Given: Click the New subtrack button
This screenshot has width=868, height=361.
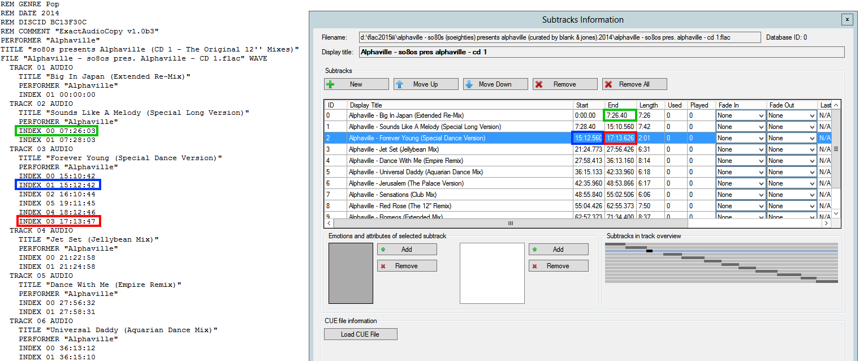Looking at the screenshot, I should point(356,84).
